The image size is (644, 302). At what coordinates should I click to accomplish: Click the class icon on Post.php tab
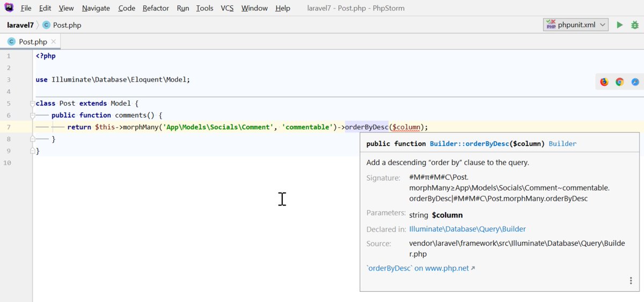tap(12, 41)
